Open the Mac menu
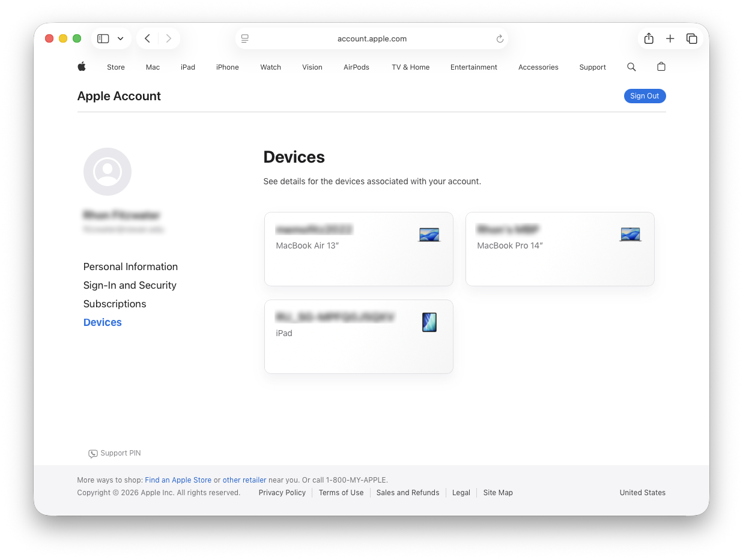 click(x=153, y=67)
